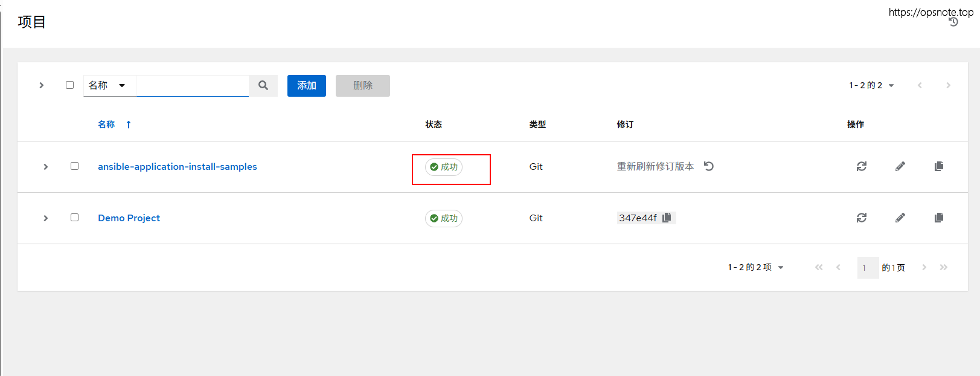Toggle the select-all checkbox in toolbar
Screen dimensions: 980x376
(70, 85)
